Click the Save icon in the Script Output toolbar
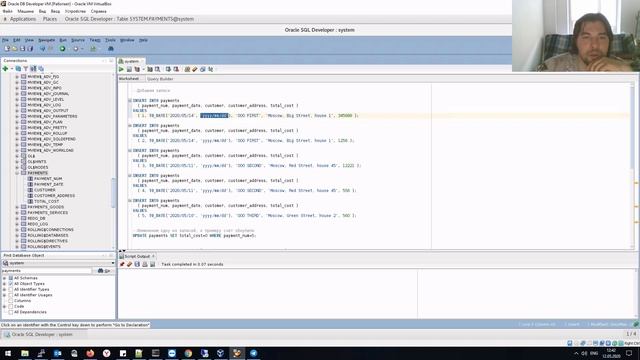This screenshot has width=640, height=360. pos(137,264)
